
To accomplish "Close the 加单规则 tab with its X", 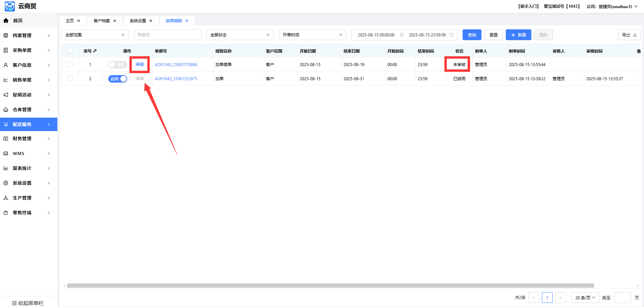I will pos(187,21).
